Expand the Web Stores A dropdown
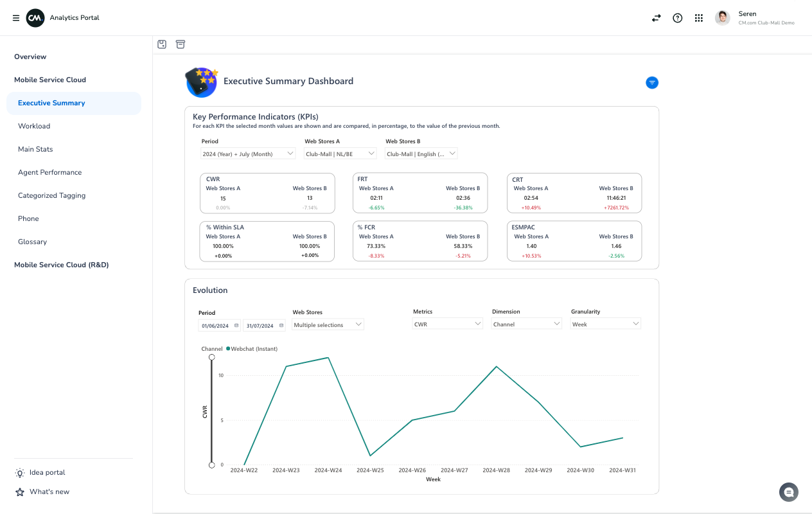This screenshot has width=812, height=514. pyautogui.click(x=340, y=154)
